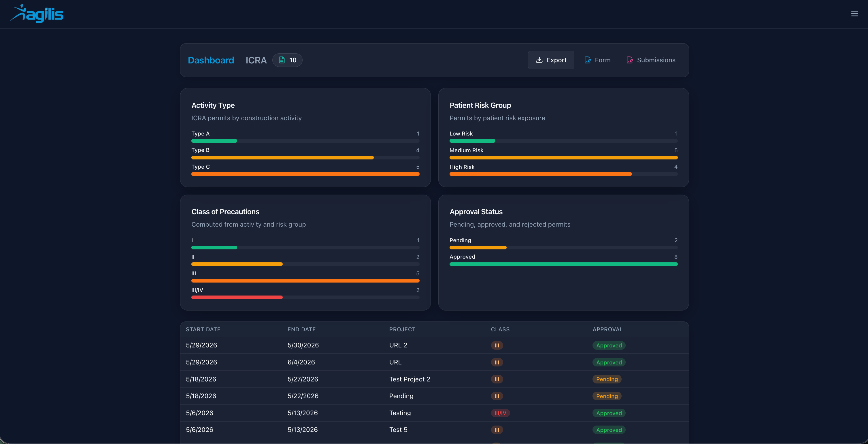Click the Type B progress bar
Screen dimensions: 868x444
click(305, 157)
